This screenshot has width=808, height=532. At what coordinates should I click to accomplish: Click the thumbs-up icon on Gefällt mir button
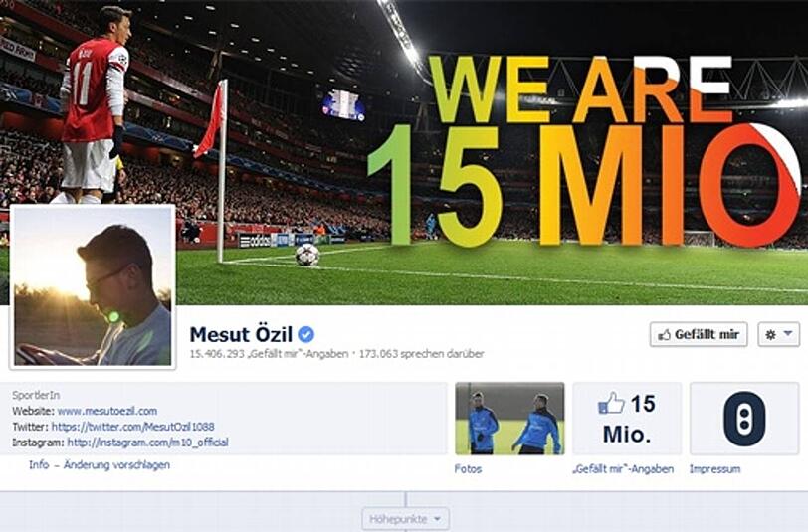coord(665,335)
